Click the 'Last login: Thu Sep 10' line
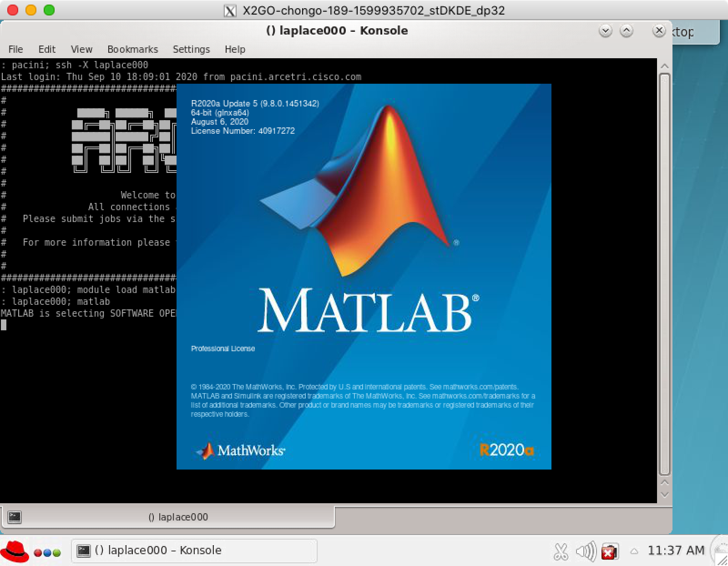The width and height of the screenshot is (728, 566). pyautogui.click(x=181, y=76)
